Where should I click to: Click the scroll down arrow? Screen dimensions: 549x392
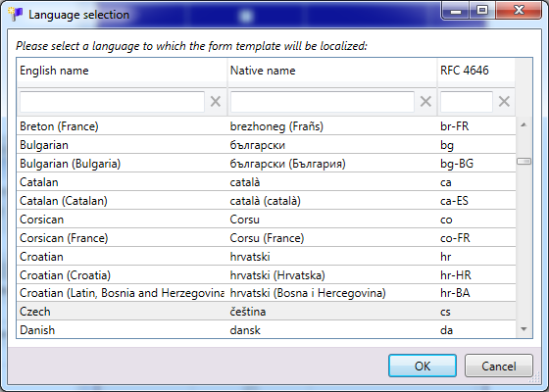524,329
